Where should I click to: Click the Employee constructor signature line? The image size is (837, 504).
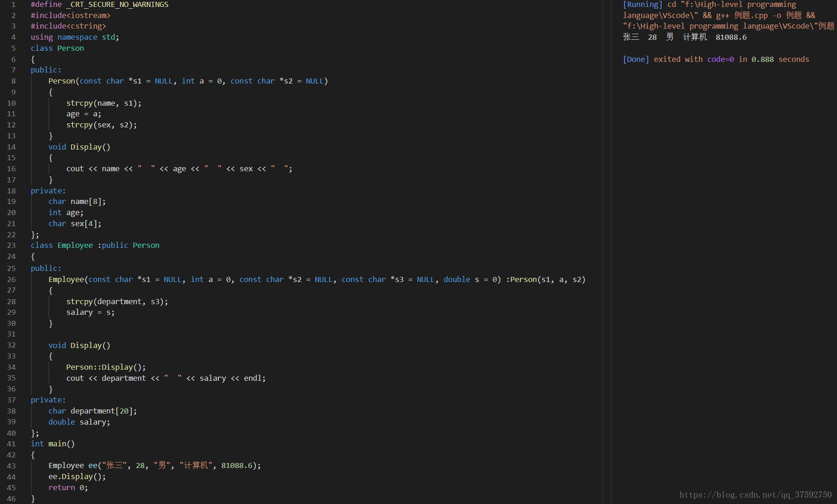(317, 280)
